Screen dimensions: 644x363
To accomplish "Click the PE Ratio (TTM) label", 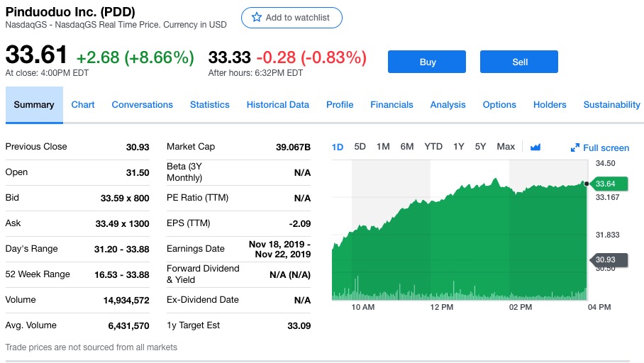I will (x=198, y=198).
